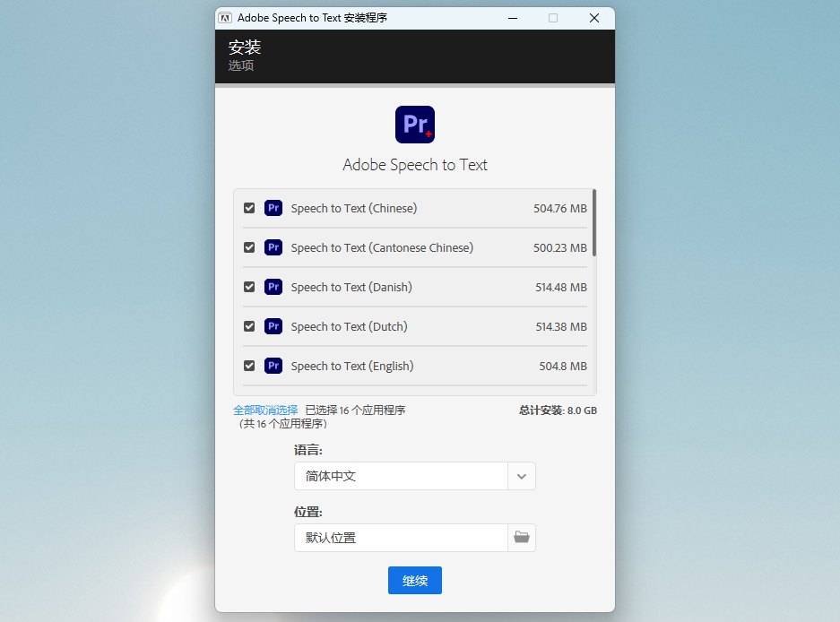This screenshot has width=840, height=622.
Task: Click the 514.38 MB size value
Action: tap(561, 327)
